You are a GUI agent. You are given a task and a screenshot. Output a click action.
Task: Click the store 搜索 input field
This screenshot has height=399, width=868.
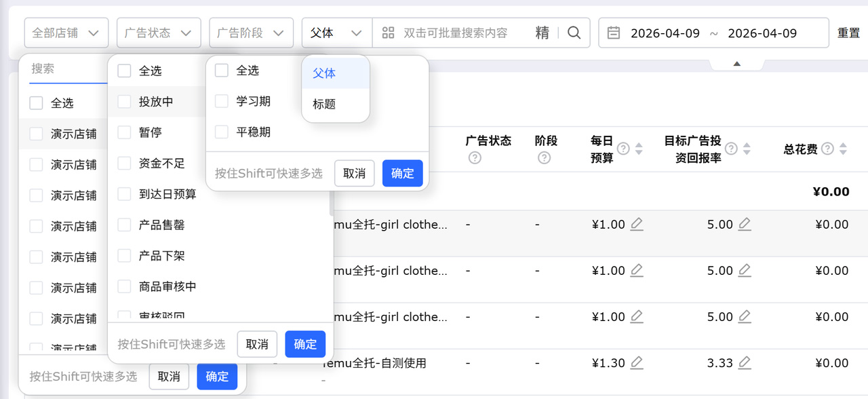point(68,69)
